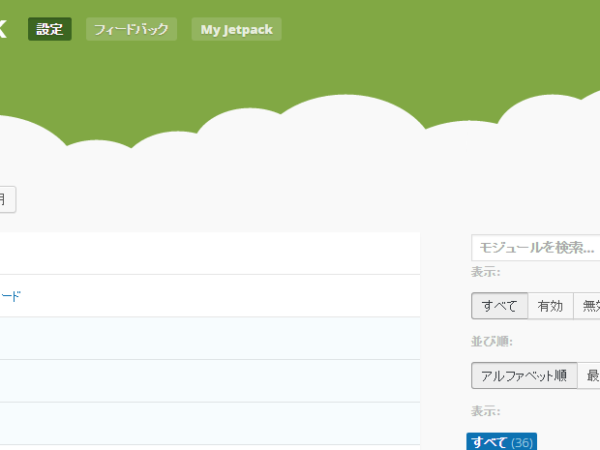
Task: Select the すべて (36) category filter
Action: coord(502,442)
